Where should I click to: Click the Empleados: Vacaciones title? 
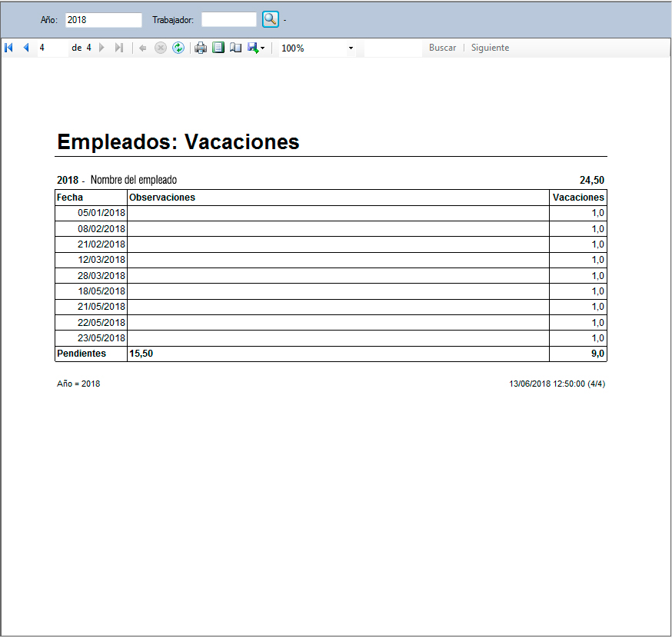click(178, 142)
